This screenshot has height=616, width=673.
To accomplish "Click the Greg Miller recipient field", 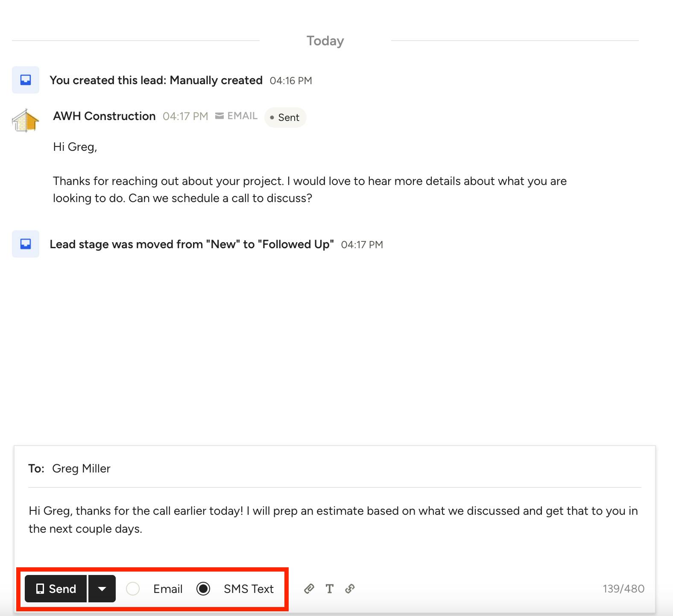I will 81,469.
